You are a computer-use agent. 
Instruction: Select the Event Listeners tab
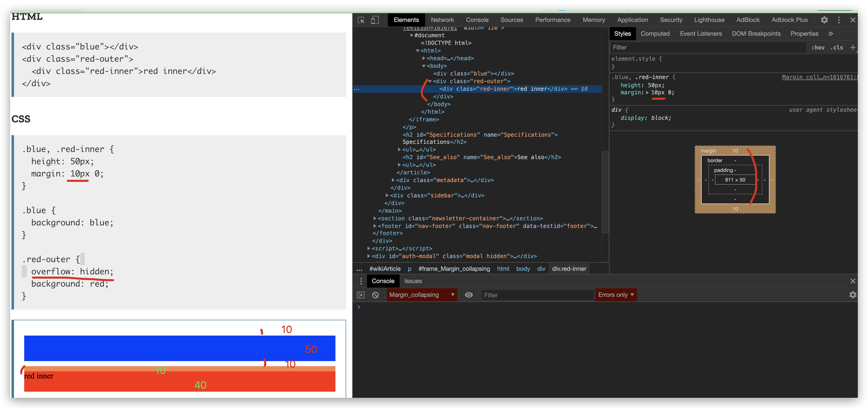pyautogui.click(x=700, y=34)
